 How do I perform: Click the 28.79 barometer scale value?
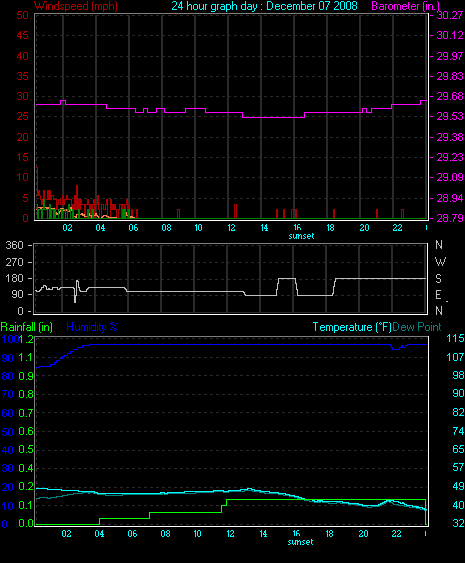tap(450, 218)
